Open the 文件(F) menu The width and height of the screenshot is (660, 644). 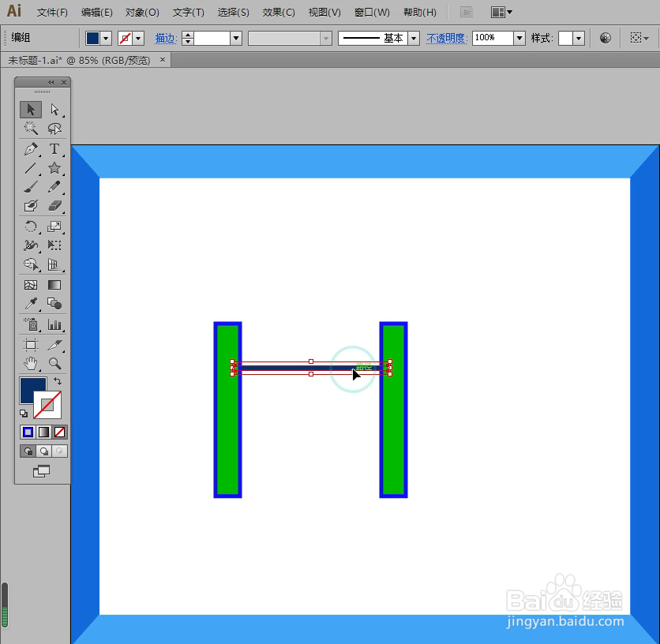coord(52,13)
